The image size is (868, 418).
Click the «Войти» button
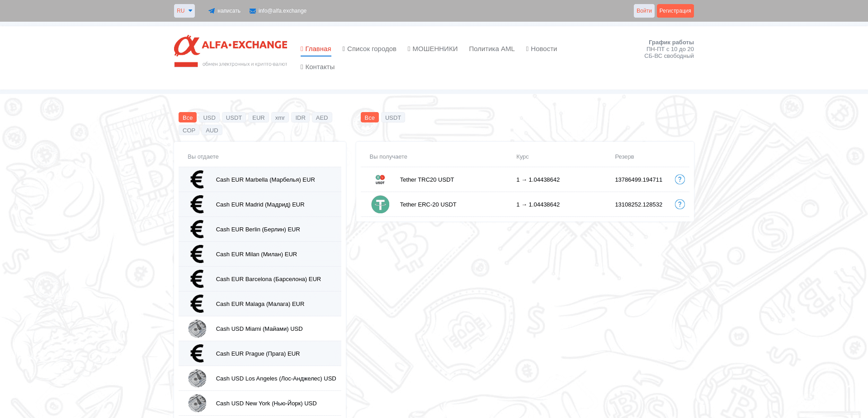[x=644, y=10]
